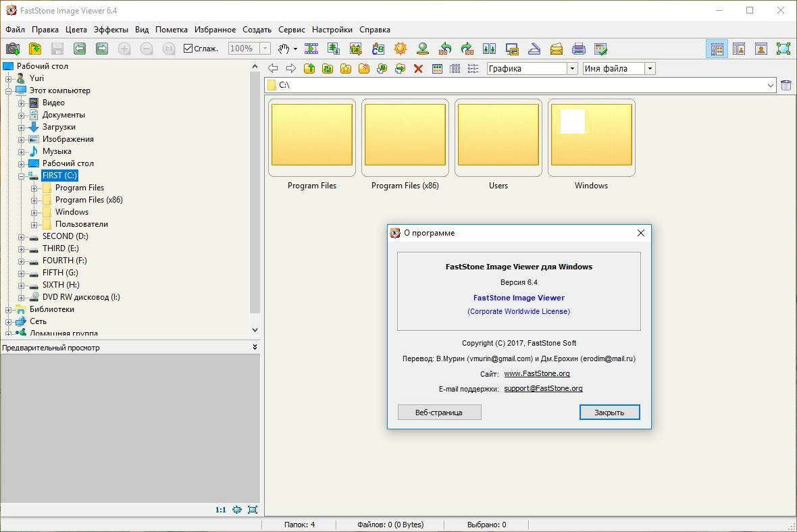Start the slideshow filmstrip icon

[x=311, y=49]
